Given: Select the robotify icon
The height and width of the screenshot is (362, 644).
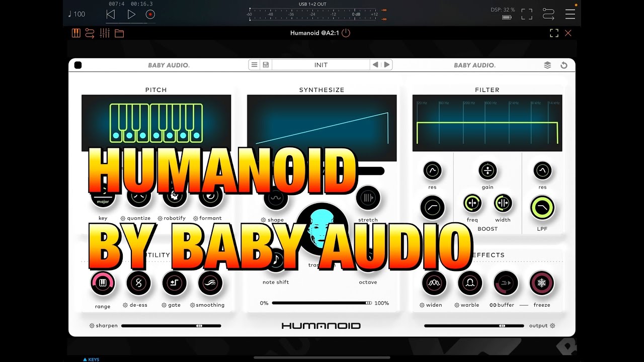Looking at the screenshot, I should click(x=175, y=198).
